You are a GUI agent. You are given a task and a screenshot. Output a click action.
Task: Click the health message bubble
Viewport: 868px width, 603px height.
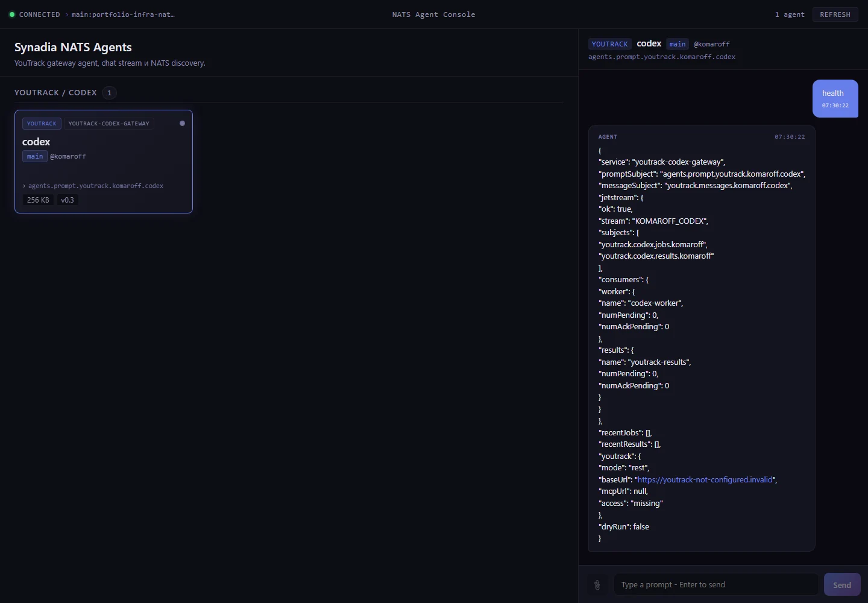coord(835,98)
